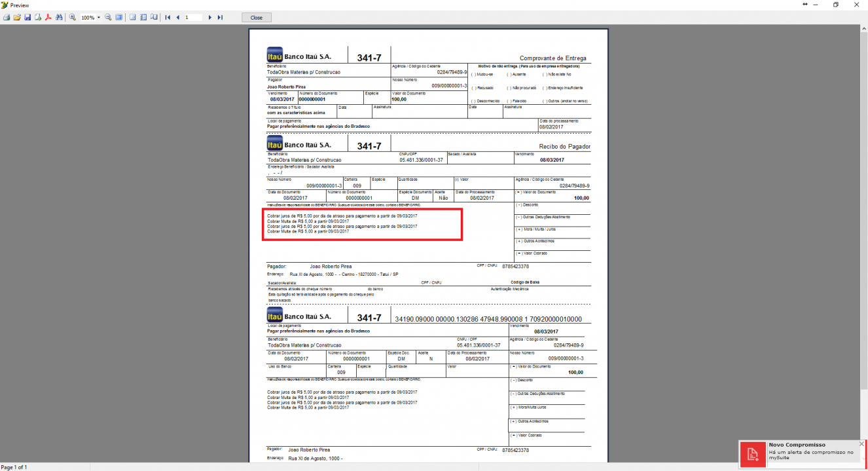Click CPF number 8785423378 in Recibo section
Screen dimensions: 868x471
tap(515, 267)
